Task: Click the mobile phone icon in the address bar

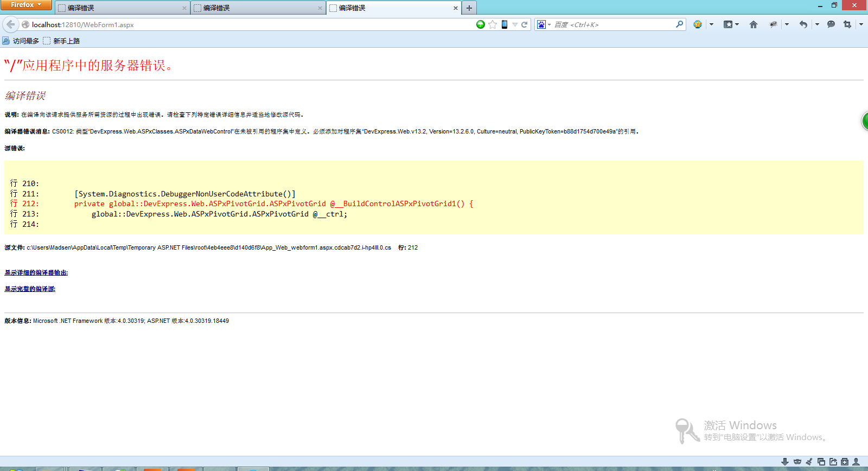Action: tap(505, 24)
